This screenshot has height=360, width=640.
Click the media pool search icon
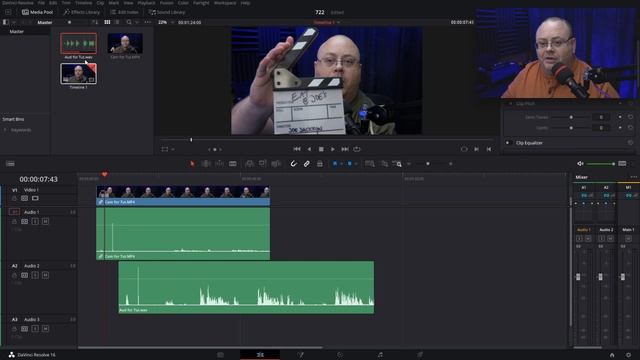[x=129, y=22]
